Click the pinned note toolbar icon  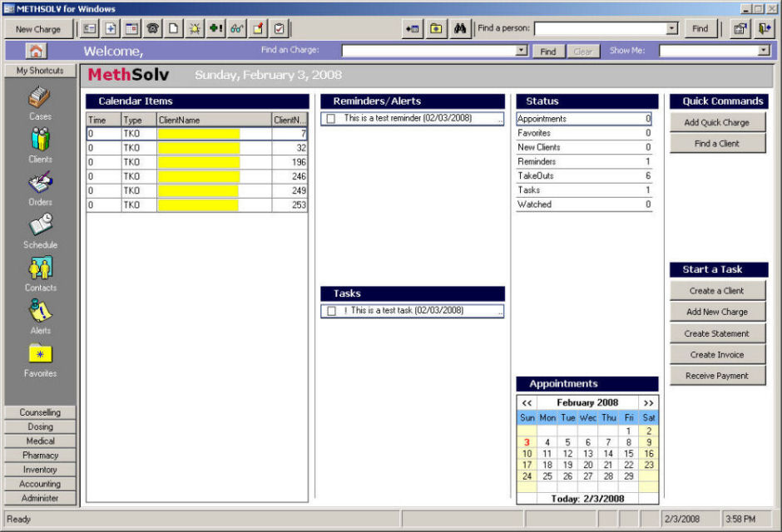click(x=258, y=29)
